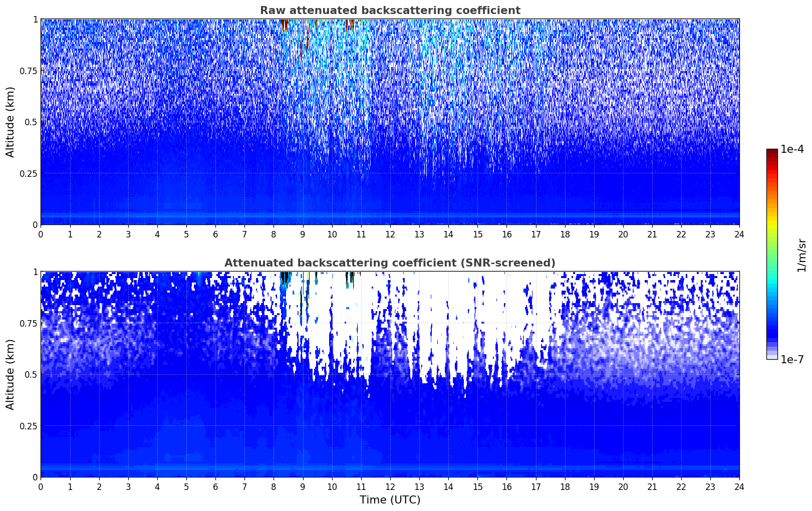Click the 0.25 altitude tick on top plot

29,174
